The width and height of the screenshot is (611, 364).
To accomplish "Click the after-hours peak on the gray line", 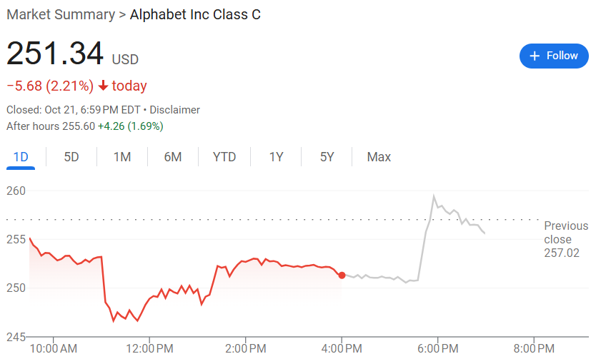I will [x=434, y=196].
